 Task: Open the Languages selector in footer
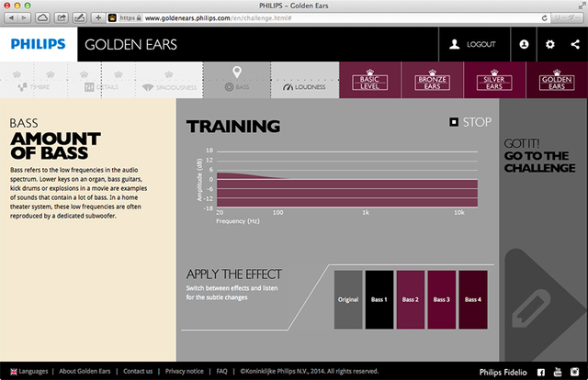click(x=29, y=372)
